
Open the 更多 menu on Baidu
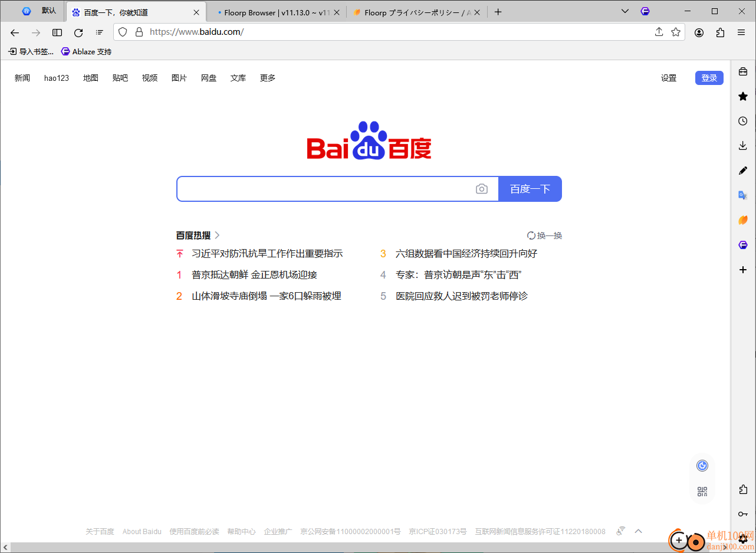pyautogui.click(x=268, y=78)
